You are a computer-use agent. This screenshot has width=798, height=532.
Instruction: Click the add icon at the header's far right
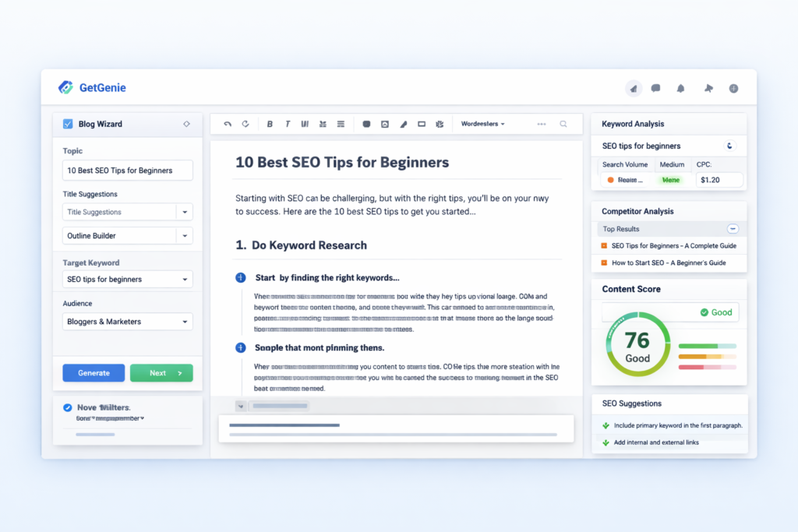point(733,88)
